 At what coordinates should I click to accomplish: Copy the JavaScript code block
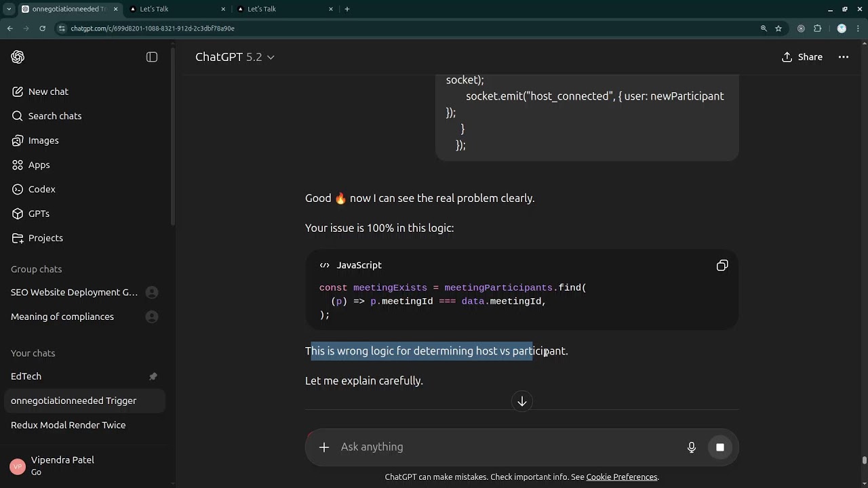pyautogui.click(x=722, y=265)
